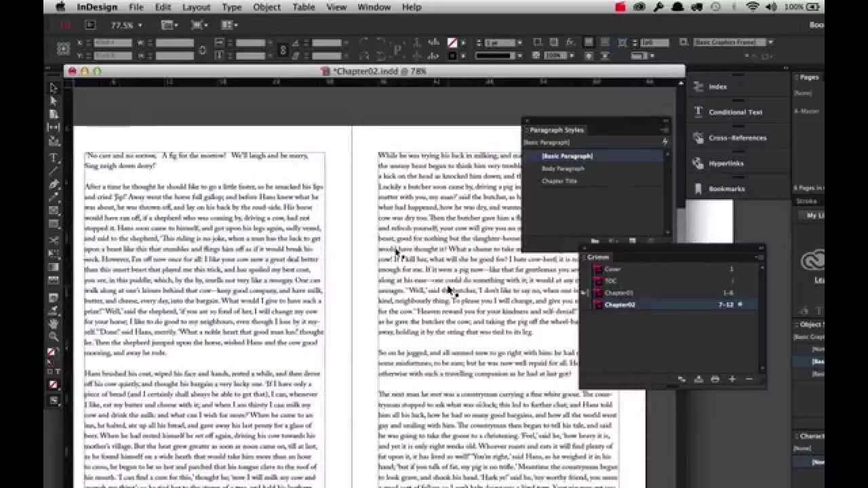Image resolution: width=868 pixels, height=488 pixels.
Task: Open the View Options dropdown
Action: click(x=170, y=25)
